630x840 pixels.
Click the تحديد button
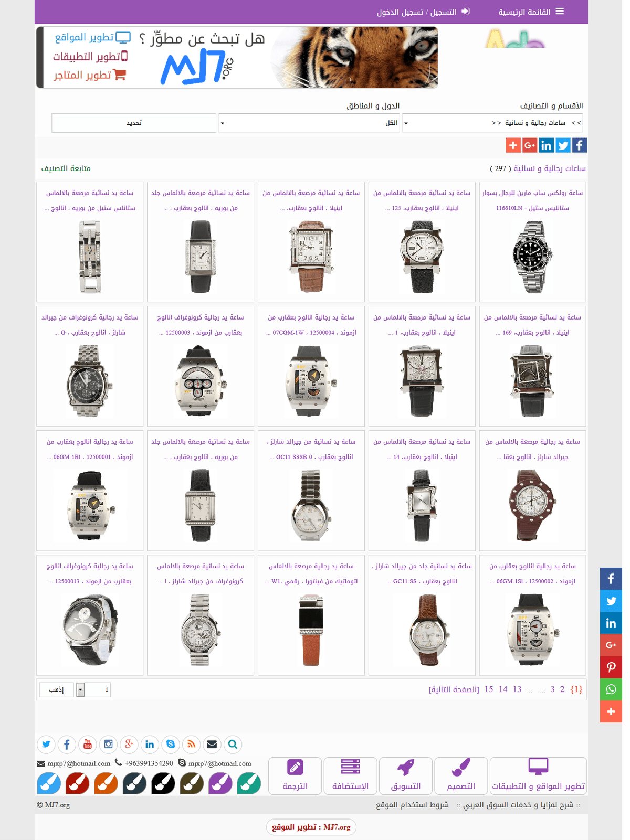[x=134, y=123]
